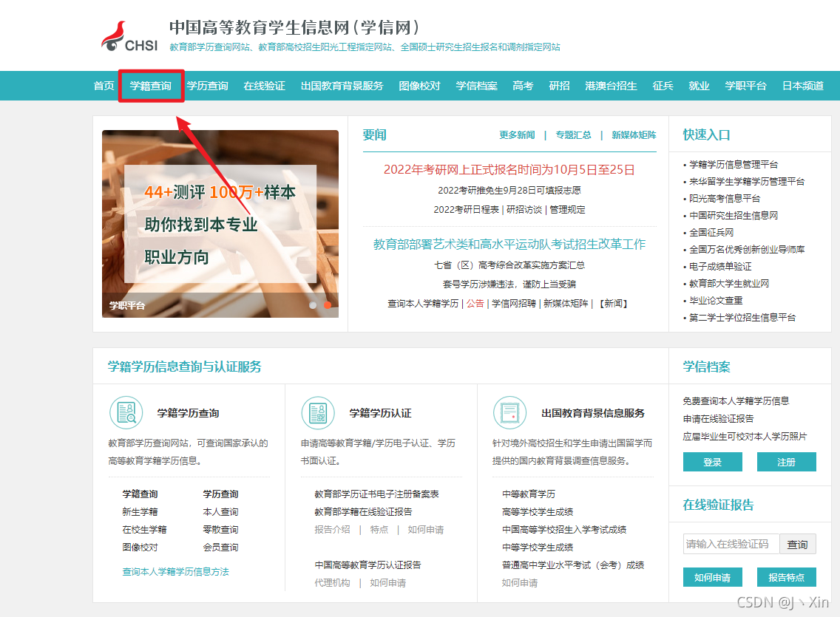Open the 研招 navigation menu item
This screenshot has width=840, height=617.
[559, 86]
